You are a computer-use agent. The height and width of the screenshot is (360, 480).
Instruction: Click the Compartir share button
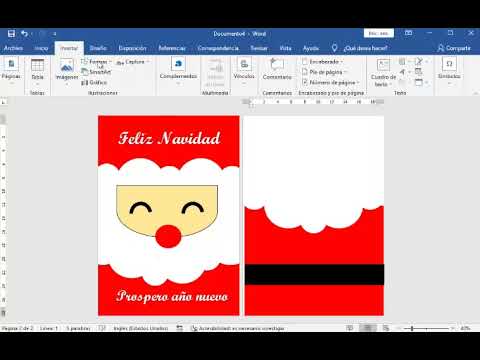pyautogui.click(x=454, y=48)
